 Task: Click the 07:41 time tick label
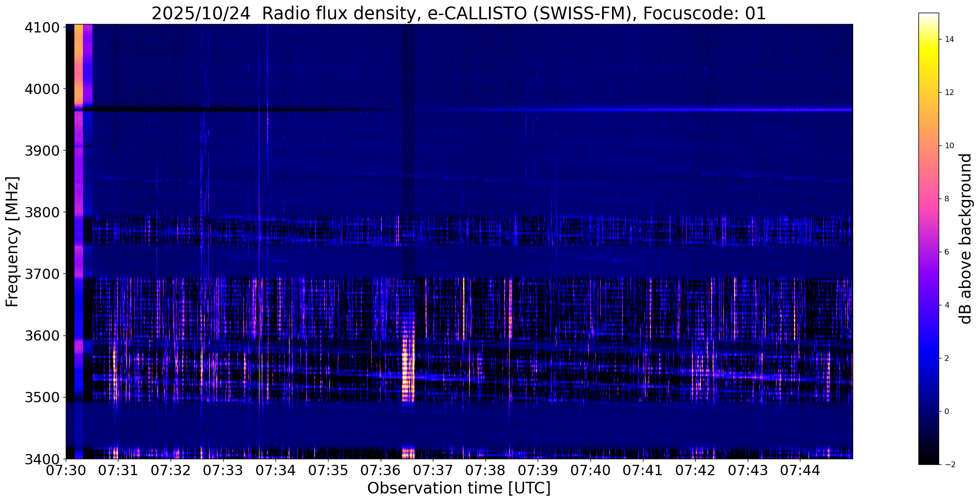[643, 470]
